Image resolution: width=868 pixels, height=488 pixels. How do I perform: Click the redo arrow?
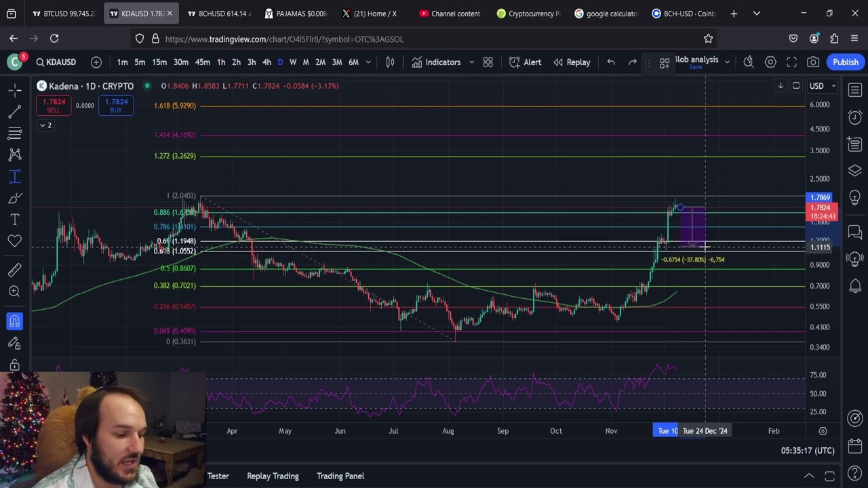(x=633, y=62)
